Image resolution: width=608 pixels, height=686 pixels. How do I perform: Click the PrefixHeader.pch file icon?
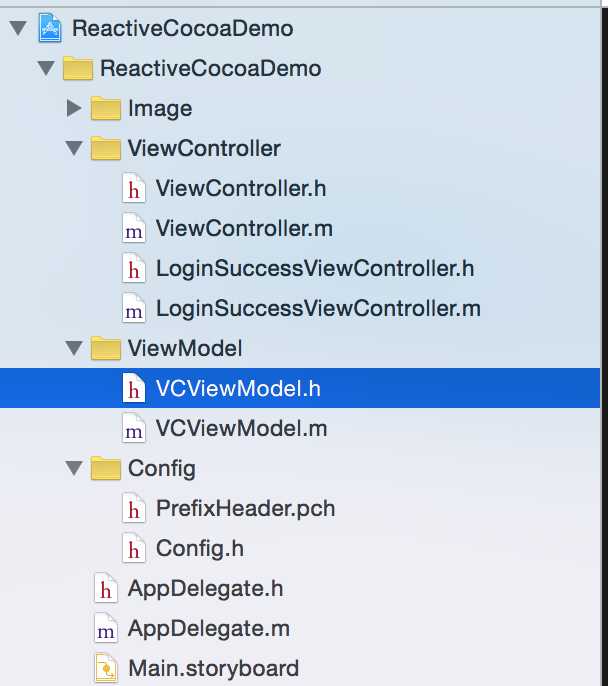[x=133, y=508]
